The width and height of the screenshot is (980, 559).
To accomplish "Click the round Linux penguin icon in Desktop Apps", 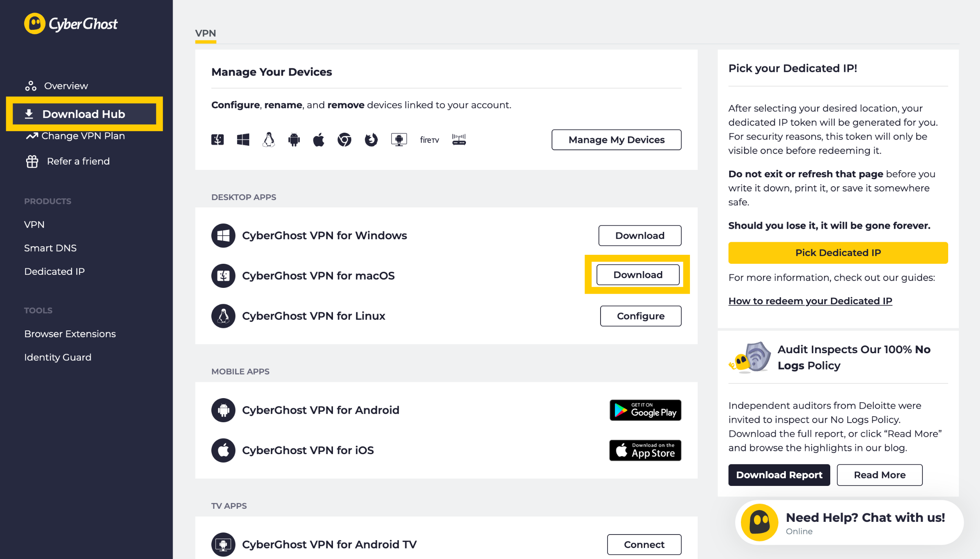I will 223,316.
